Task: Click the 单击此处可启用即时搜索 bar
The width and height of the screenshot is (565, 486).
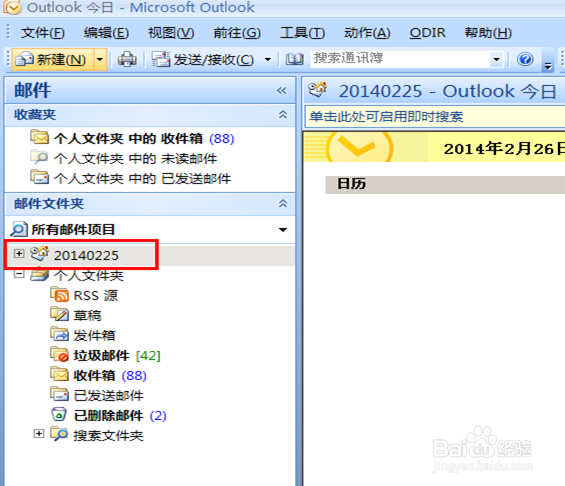Action: 435,117
